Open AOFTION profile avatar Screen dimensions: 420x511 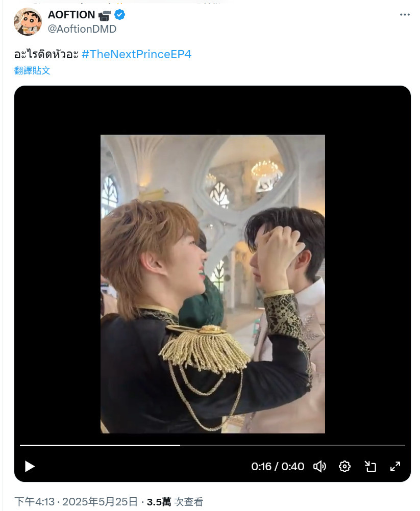[x=28, y=21]
